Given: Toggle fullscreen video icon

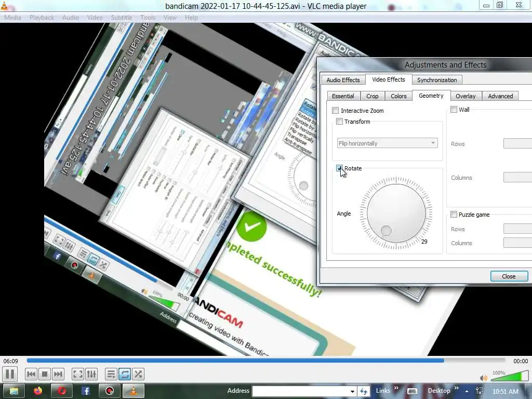Looking at the screenshot, I should [x=78, y=374].
